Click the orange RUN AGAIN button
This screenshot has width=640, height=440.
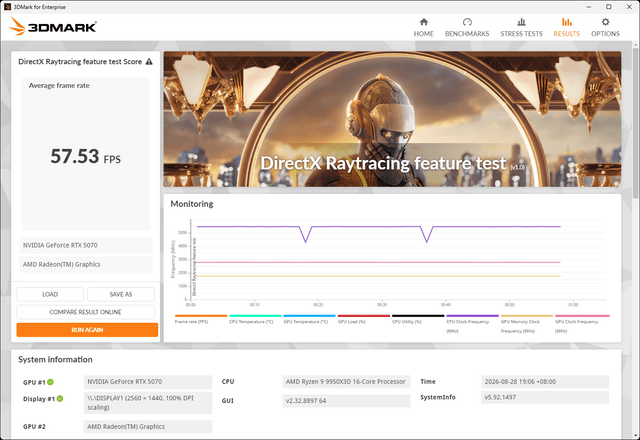[x=87, y=330]
